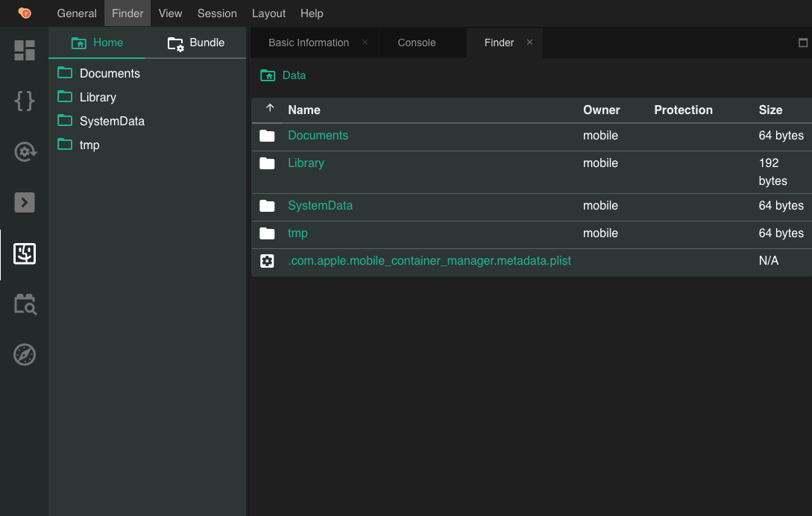This screenshot has height=516, width=812.
Task: Maximize the panel using top-right icon
Action: tap(803, 43)
